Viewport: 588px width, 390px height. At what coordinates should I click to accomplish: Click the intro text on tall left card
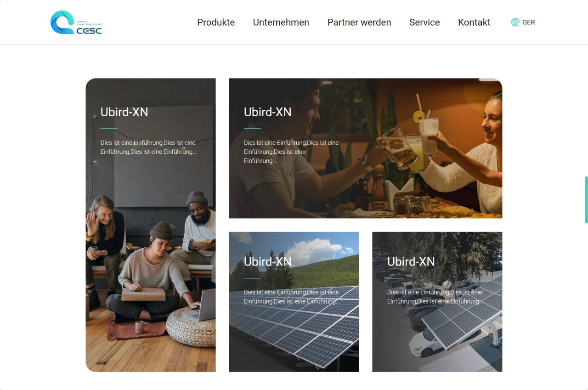point(148,147)
